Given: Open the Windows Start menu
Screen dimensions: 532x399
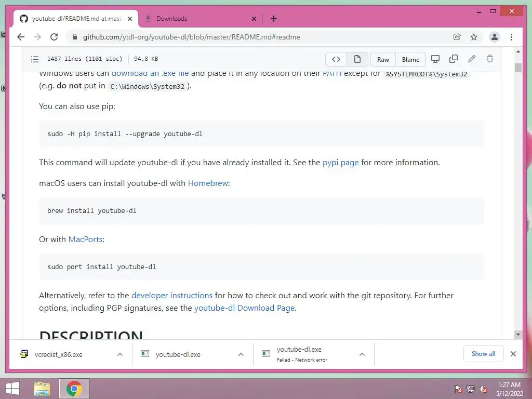Looking at the screenshot, I should [x=12, y=389].
